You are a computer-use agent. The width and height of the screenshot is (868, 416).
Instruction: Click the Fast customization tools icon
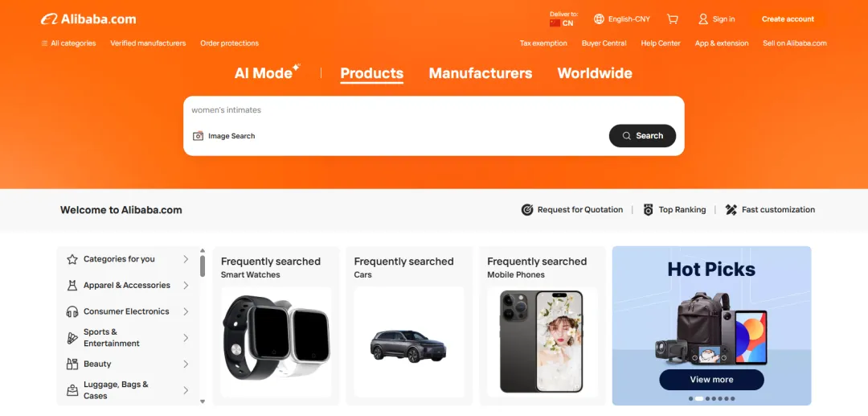tap(731, 210)
